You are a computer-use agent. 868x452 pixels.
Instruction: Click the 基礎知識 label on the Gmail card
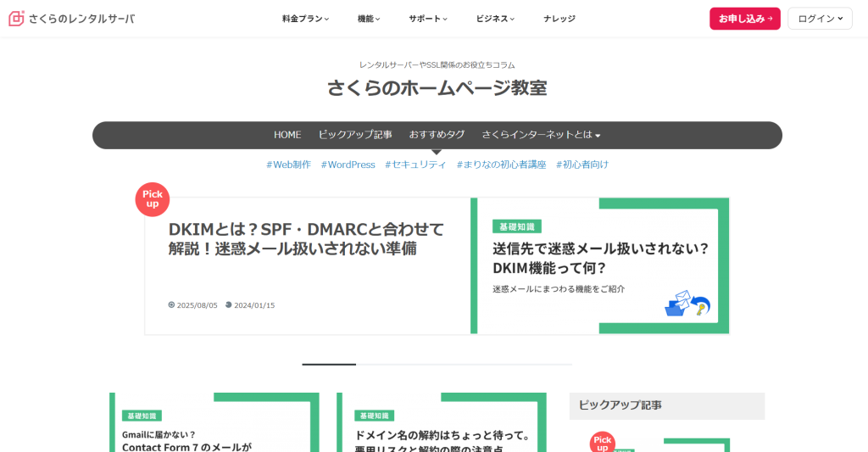click(142, 416)
